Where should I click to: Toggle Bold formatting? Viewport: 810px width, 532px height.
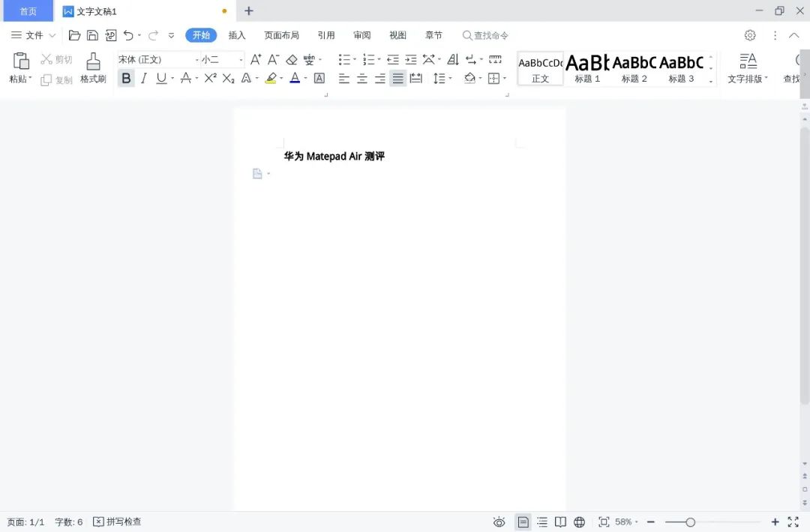click(126, 79)
